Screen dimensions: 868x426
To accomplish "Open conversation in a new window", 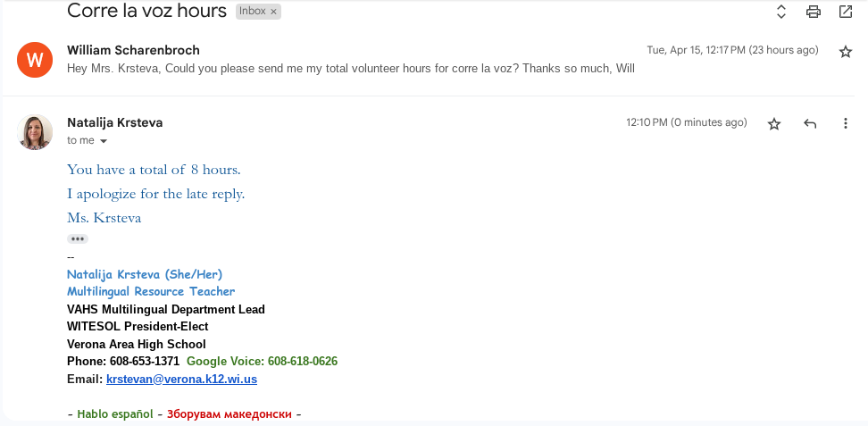I will (845, 12).
